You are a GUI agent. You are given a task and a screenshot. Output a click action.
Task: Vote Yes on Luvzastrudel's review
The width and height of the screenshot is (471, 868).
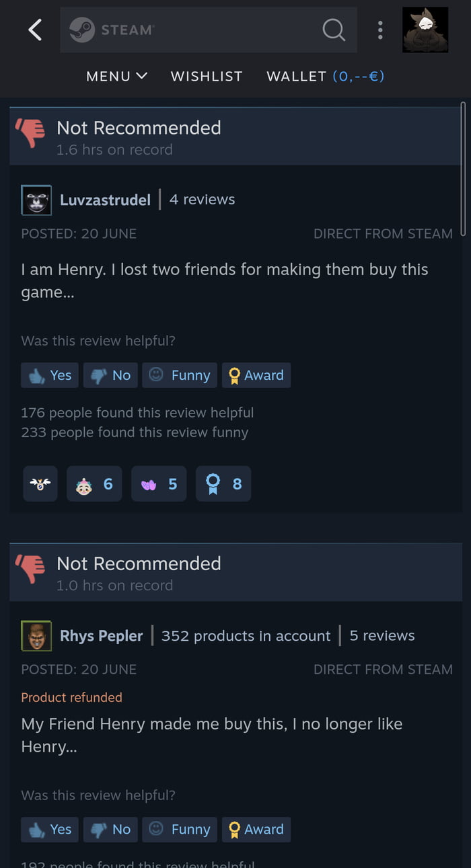pos(50,375)
